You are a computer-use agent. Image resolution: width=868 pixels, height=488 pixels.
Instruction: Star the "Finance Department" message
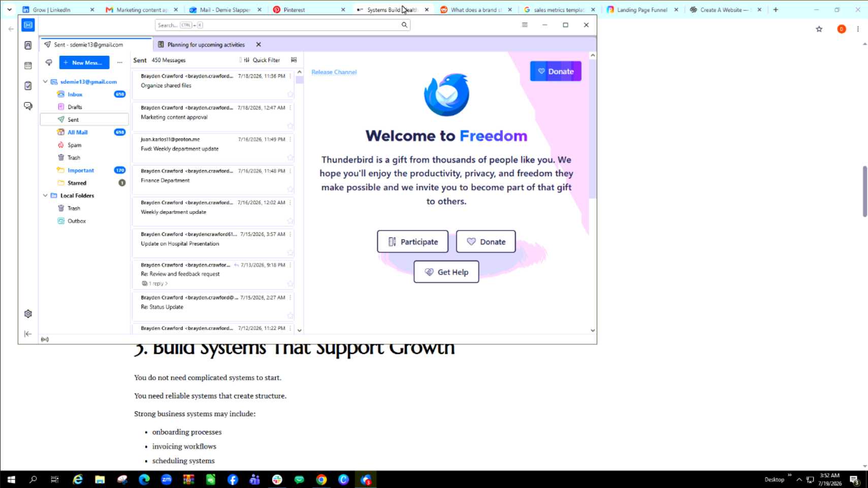(290, 189)
